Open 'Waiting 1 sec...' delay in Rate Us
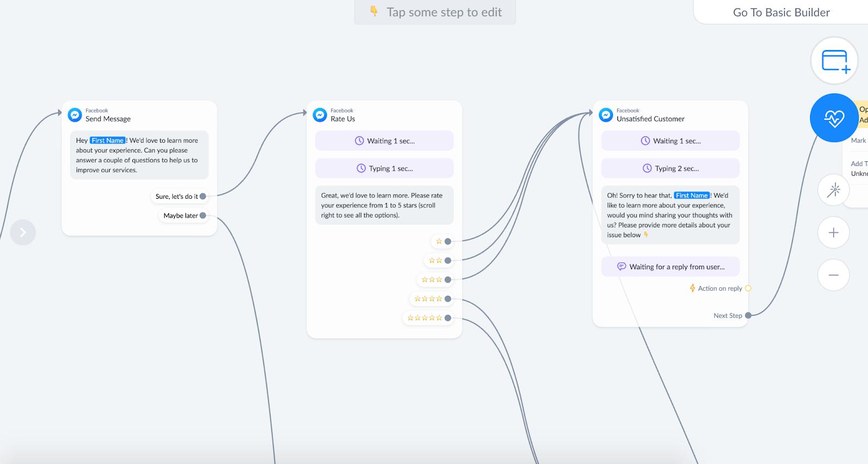The height and width of the screenshot is (464, 868). [384, 141]
